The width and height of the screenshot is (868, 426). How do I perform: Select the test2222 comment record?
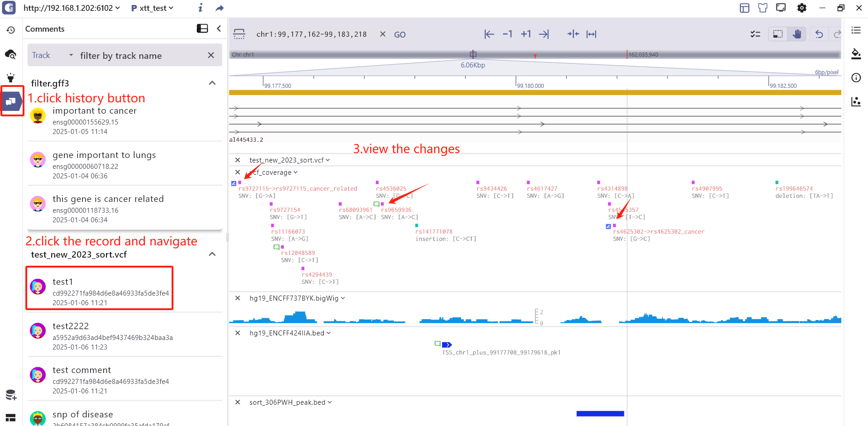125,336
